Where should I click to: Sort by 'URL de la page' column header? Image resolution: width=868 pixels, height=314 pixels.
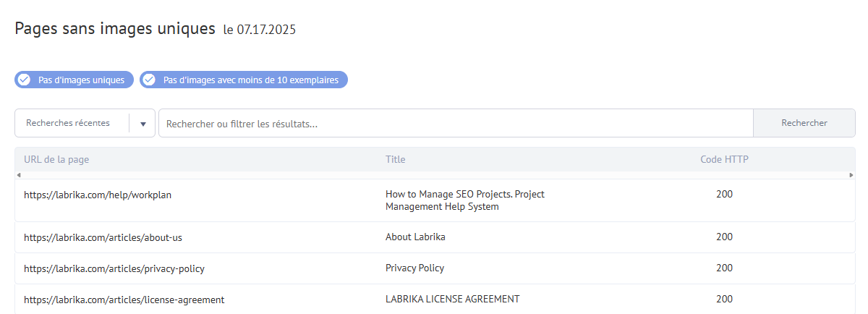[x=56, y=159]
